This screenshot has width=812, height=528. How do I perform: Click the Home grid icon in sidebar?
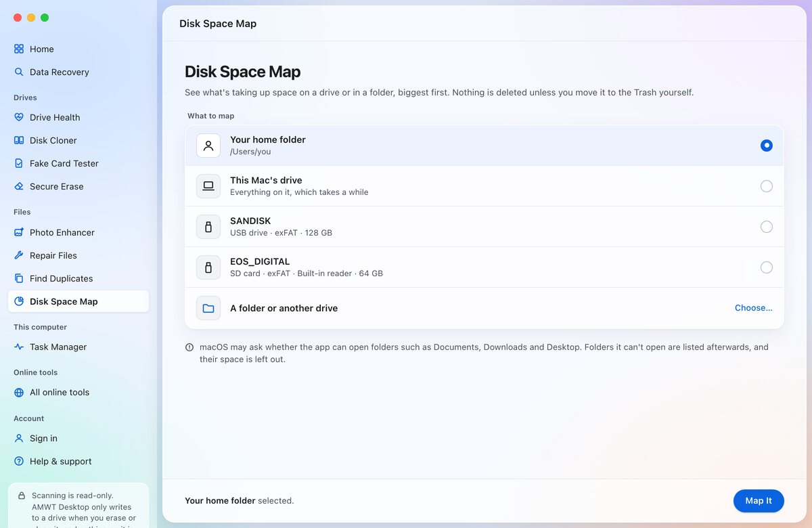point(19,49)
